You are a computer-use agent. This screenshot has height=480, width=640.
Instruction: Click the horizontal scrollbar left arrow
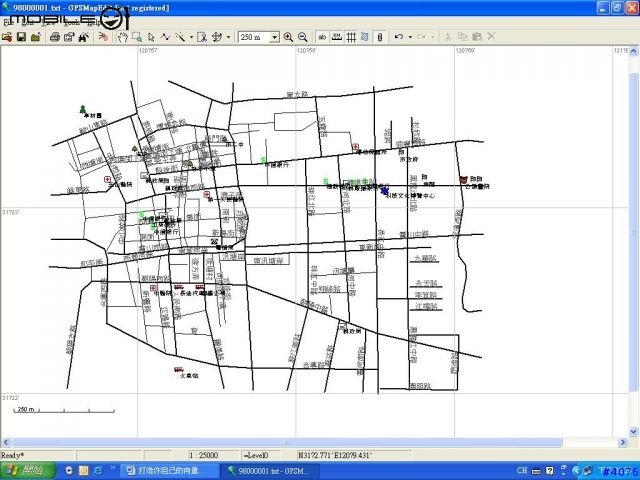point(5,442)
